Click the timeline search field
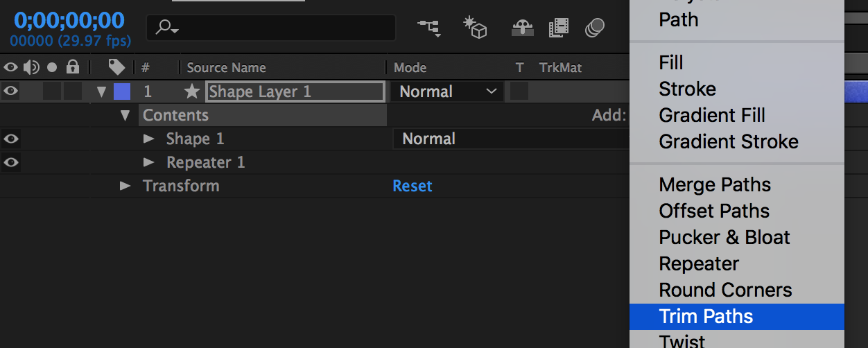Image resolution: width=868 pixels, height=348 pixels. 271,28
